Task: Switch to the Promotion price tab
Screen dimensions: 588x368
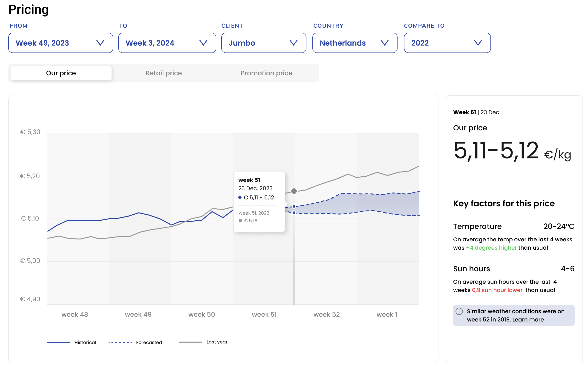Action: 266,73
